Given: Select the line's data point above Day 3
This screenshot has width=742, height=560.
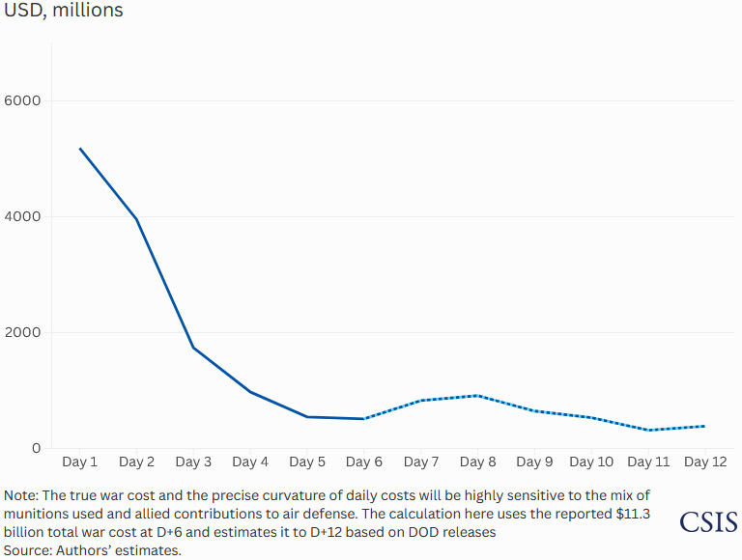Looking at the screenshot, I should pyautogui.click(x=193, y=348).
